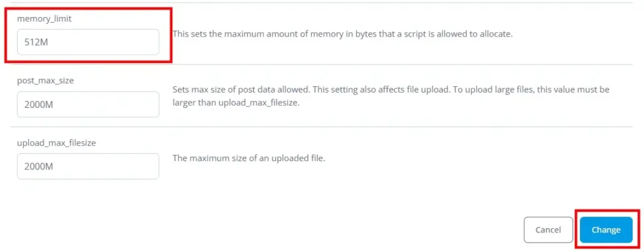Click "The maximum size of an uploaded file" text
This screenshot has width=644, height=252.
(x=248, y=158)
